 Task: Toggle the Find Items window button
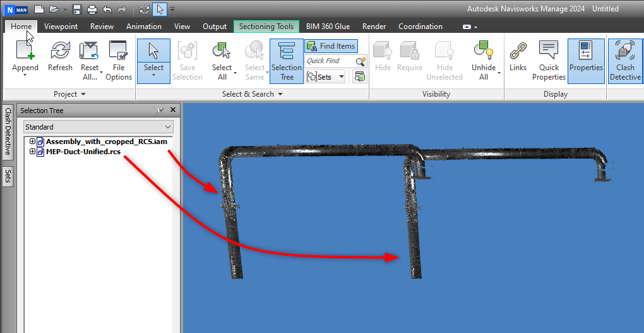tap(331, 46)
